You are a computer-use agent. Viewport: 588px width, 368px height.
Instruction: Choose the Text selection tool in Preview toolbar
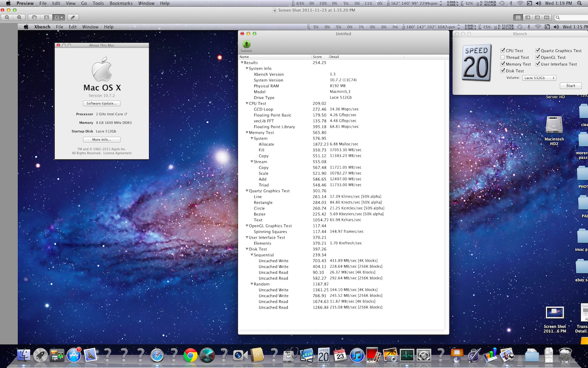click(47, 17)
